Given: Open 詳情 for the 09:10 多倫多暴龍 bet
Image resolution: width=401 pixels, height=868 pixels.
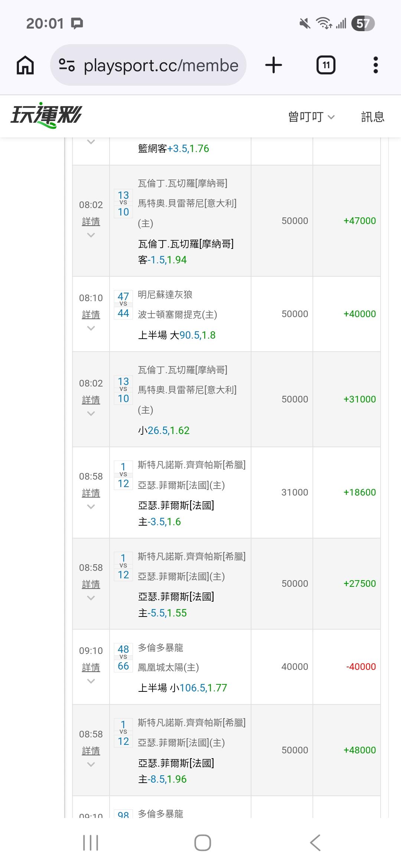Looking at the screenshot, I should pos(91,667).
